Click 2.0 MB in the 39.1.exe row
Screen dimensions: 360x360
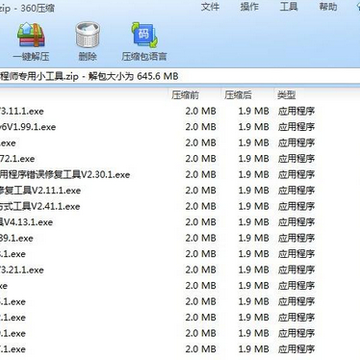coord(201,238)
